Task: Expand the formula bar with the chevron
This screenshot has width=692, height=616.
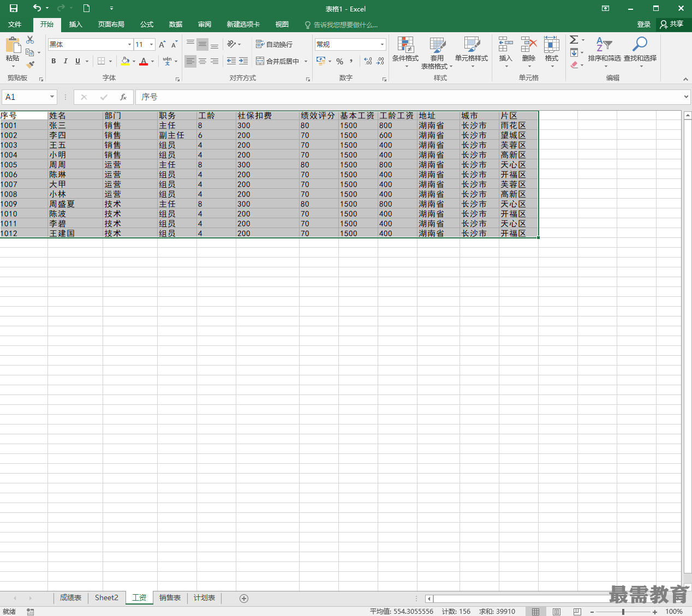Action: click(686, 97)
